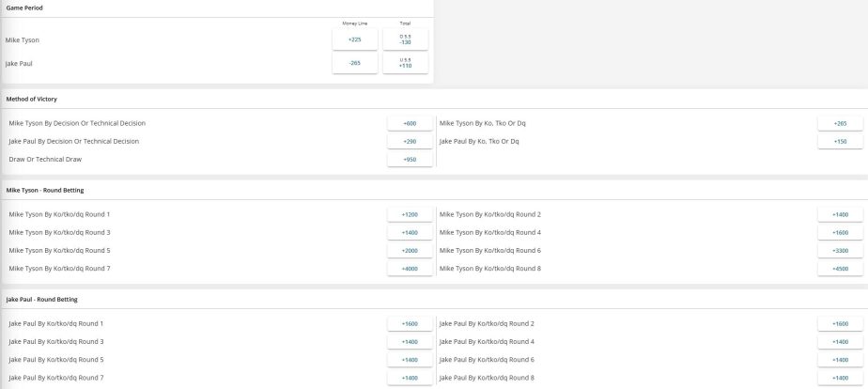Click 'Mike Tyson By Ko, Tko Or Dq' label
This screenshot has height=389, width=868.
[483, 123]
